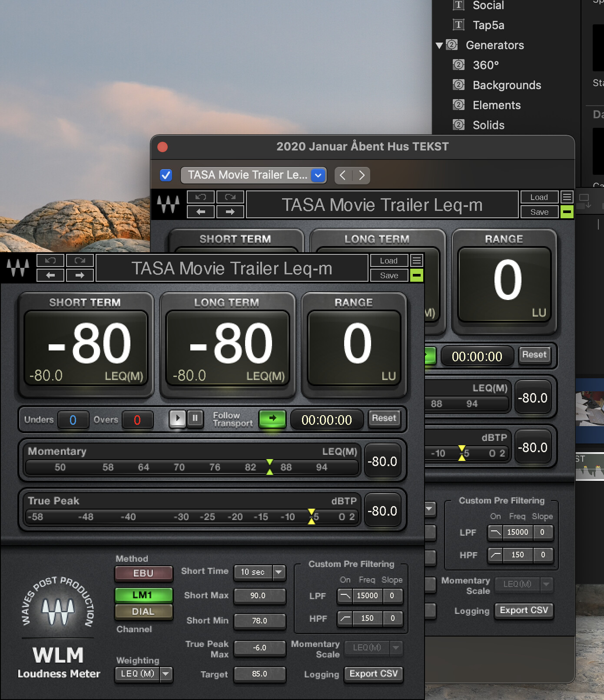
Task: Click the Waves logo in the rear TEKST window
Action: 168,204
